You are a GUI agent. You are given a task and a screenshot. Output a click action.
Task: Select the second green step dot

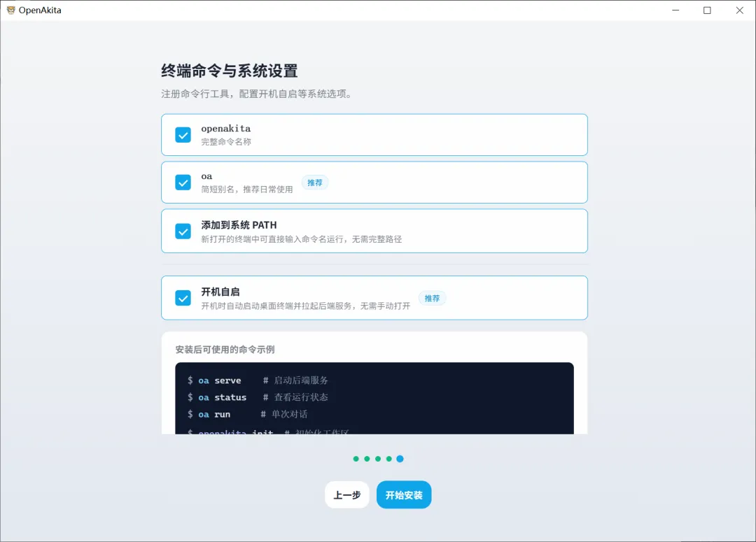[367, 459]
